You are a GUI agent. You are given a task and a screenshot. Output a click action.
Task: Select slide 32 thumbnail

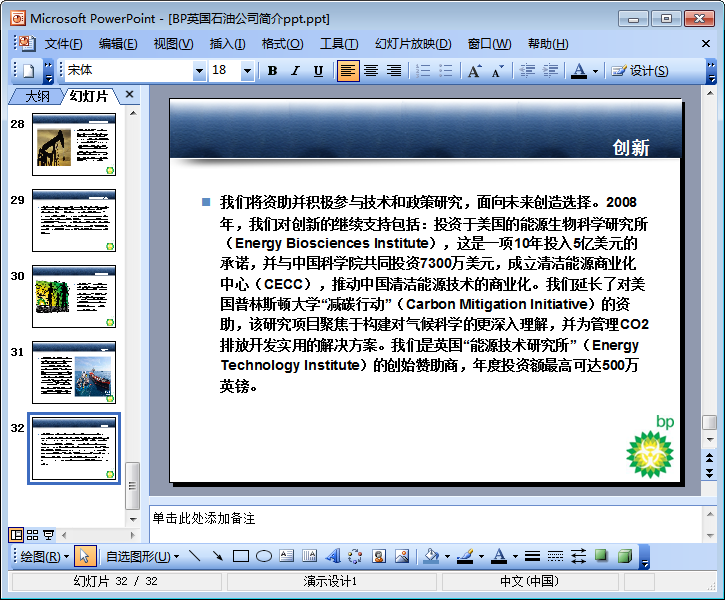74,448
